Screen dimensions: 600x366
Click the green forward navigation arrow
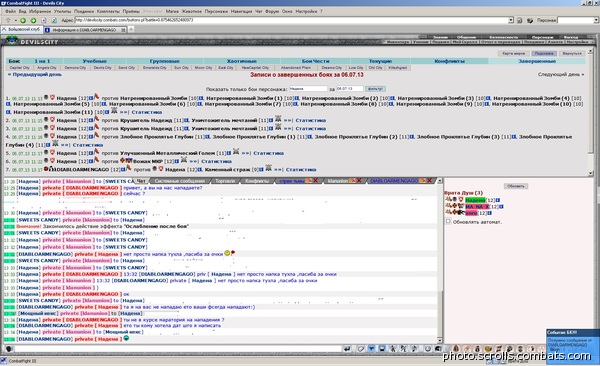pos(33,20)
